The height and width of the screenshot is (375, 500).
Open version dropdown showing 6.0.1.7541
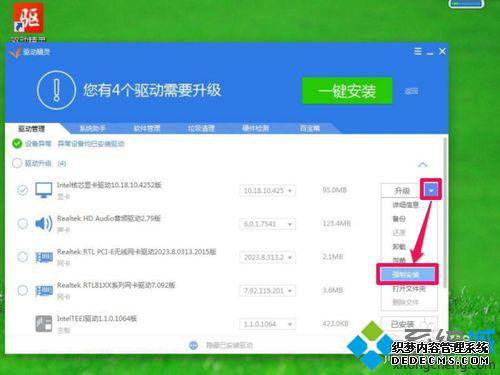267,224
